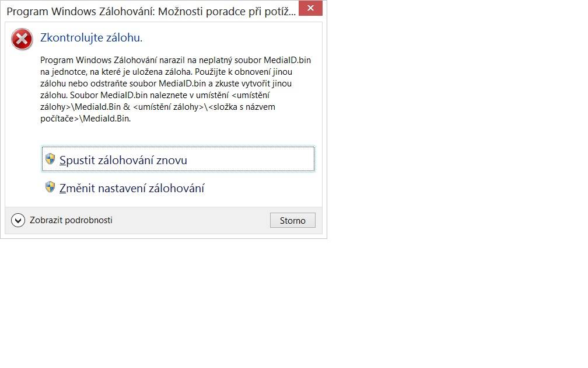588x368 pixels.
Task: Click shield icon beside Spustit zálohování znovu
Action: click(x=50, y=159)
